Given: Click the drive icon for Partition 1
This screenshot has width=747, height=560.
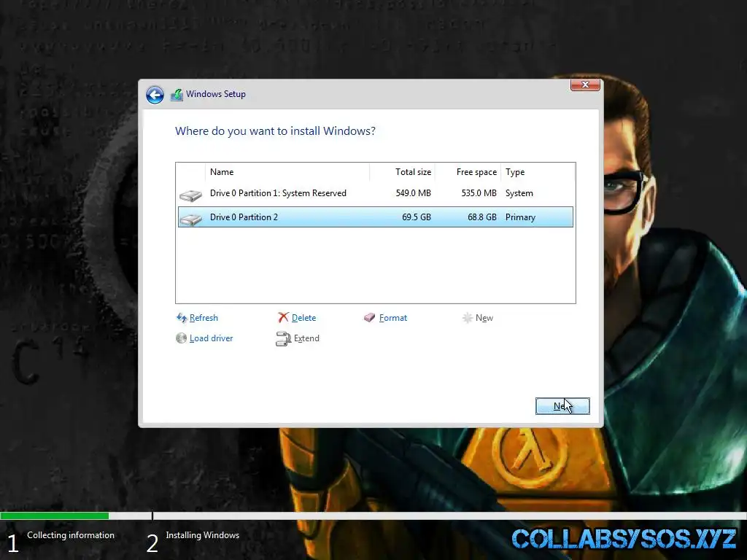Looking at the screenshot, I should pos(190,195).
